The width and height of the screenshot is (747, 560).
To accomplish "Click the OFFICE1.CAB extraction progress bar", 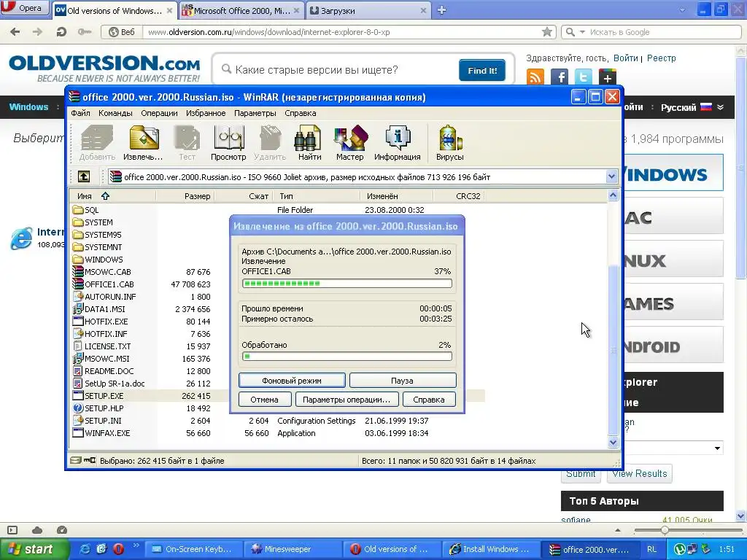I will (x=347, y=284).
